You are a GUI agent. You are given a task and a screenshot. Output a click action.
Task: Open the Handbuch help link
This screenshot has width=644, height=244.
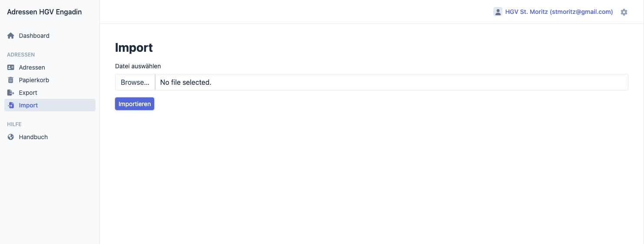[33, 137]
